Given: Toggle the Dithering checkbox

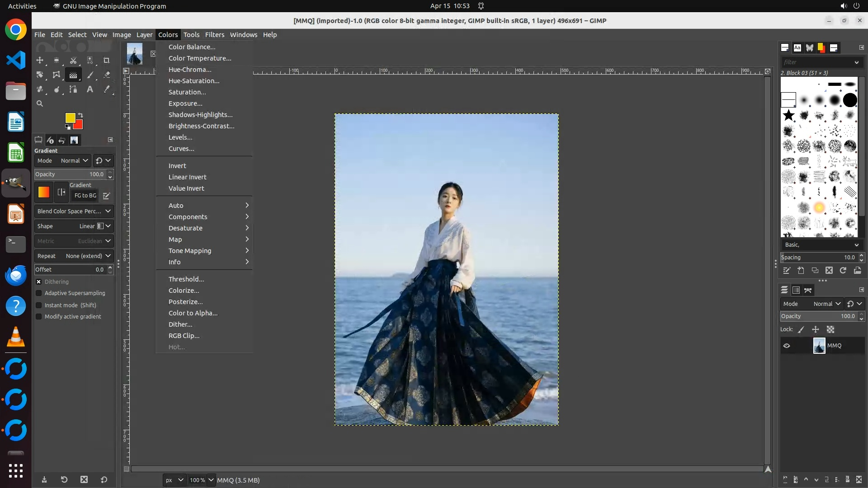Looking at the screenshot, I should (x=39, y=282).
